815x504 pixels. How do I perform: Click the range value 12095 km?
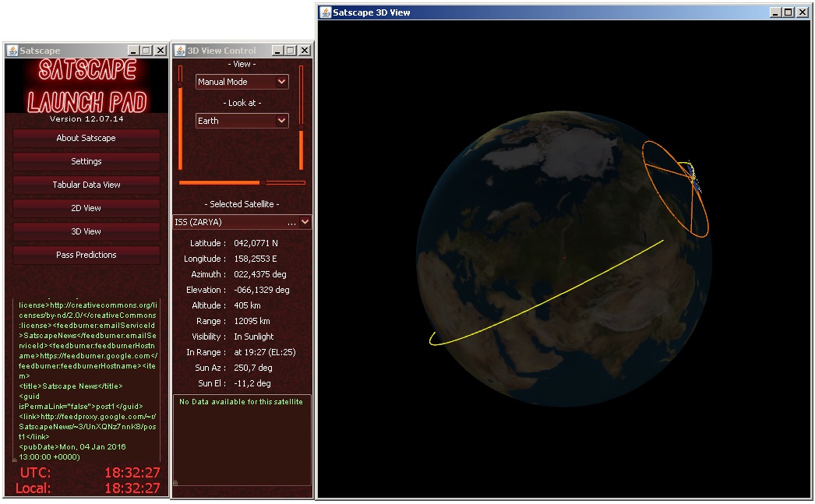252,321
